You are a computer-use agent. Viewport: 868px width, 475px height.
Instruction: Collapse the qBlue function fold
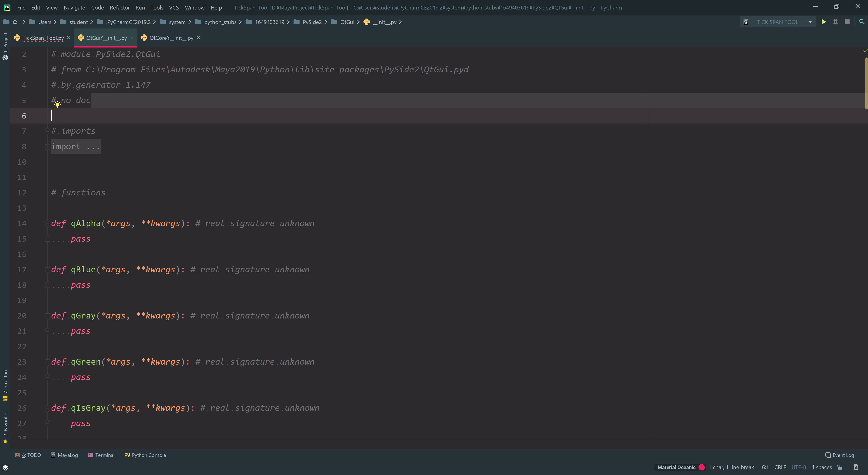point(47,270)
